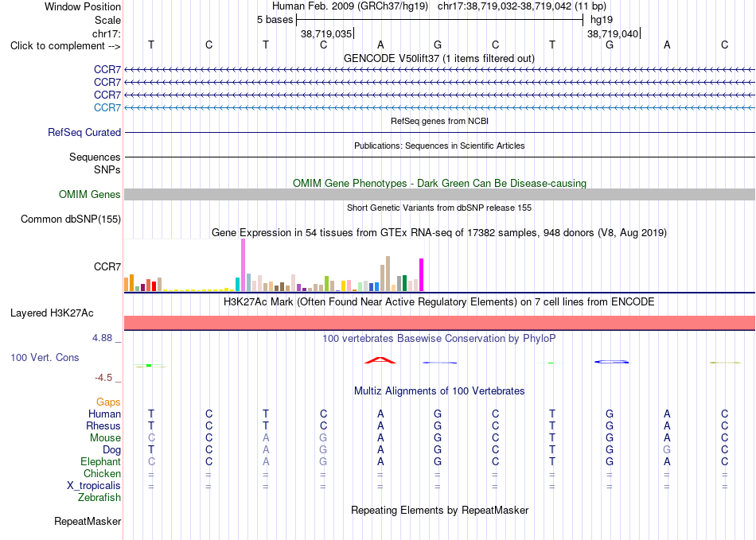Screen dimensions: 756x540
Task: Open the light-blue CCR7 transcript label
Action: (x=107, y=107)
